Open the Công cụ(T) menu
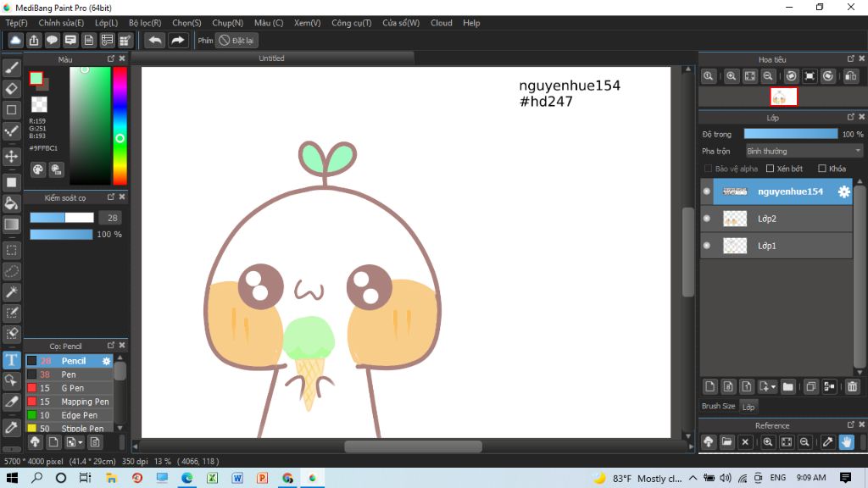Viewport: 868px width, 488px height. tap(352, 23)
